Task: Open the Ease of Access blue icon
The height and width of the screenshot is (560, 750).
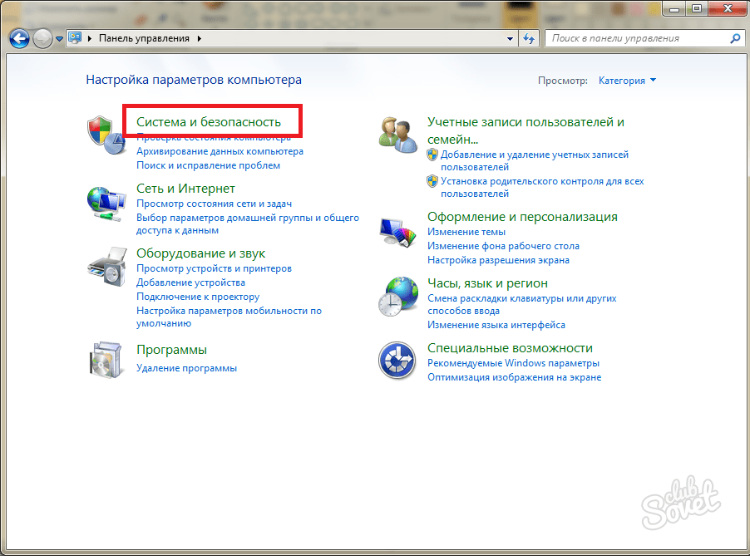Action: [x=397, y=361]
